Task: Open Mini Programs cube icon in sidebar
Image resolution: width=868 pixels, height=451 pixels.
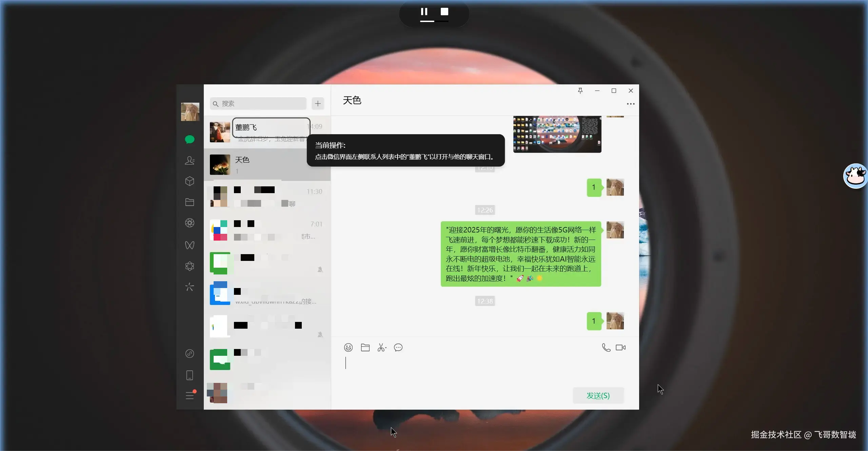Action: pyautogui.click(x=190, y=182)
